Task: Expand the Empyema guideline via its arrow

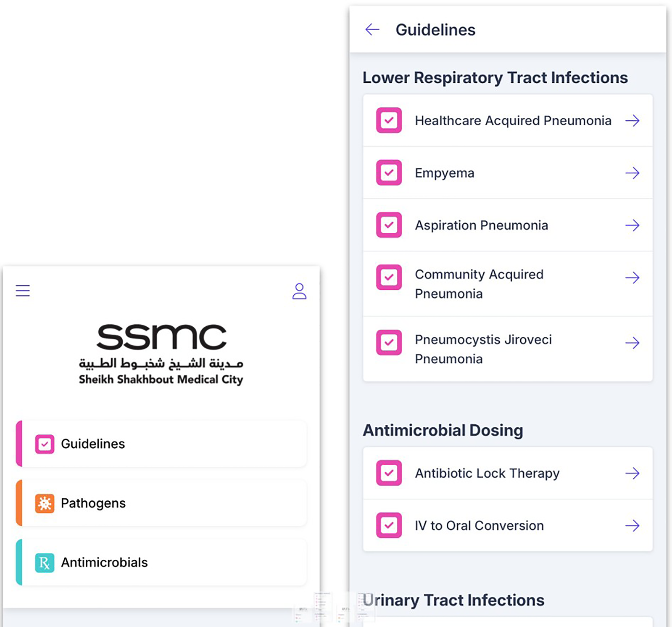Action: (632, 173)
